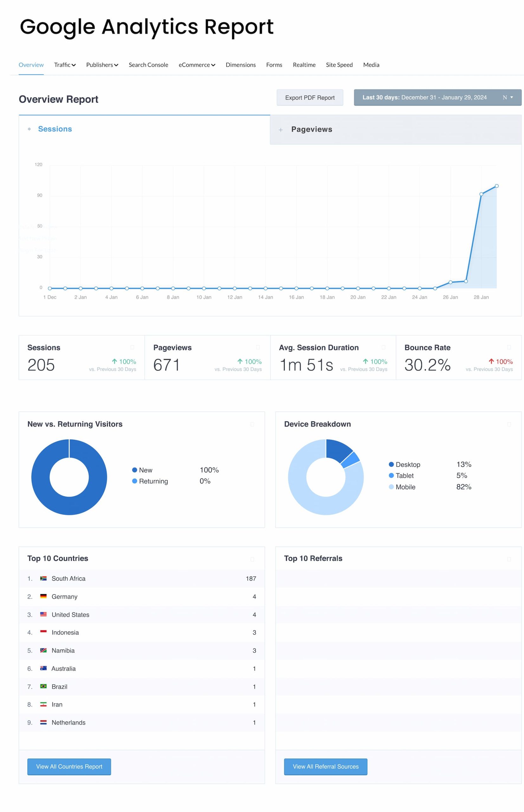Open the eCommerce dropdown menu
Viewport: 524px width, 812px height.
(197, 65)
